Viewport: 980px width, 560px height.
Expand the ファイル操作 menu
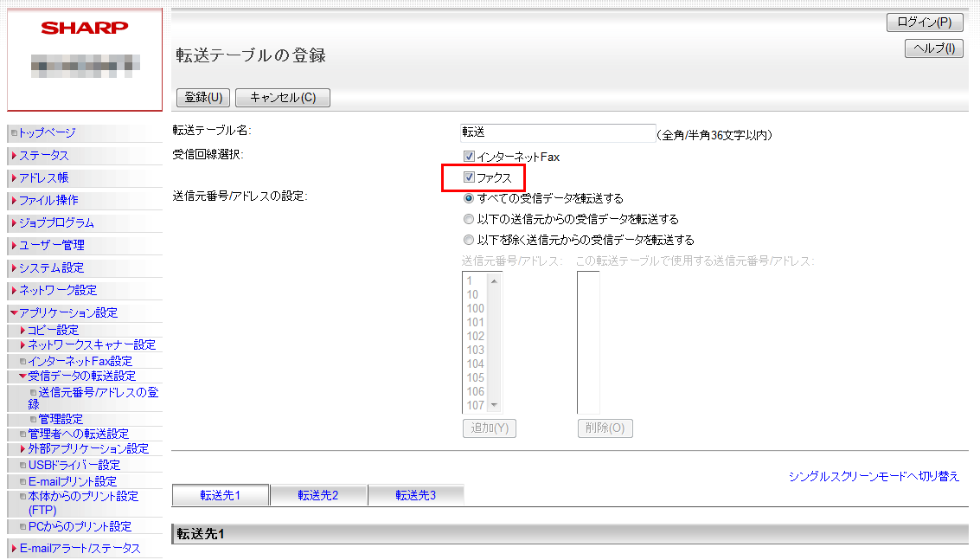pos(48,200)
